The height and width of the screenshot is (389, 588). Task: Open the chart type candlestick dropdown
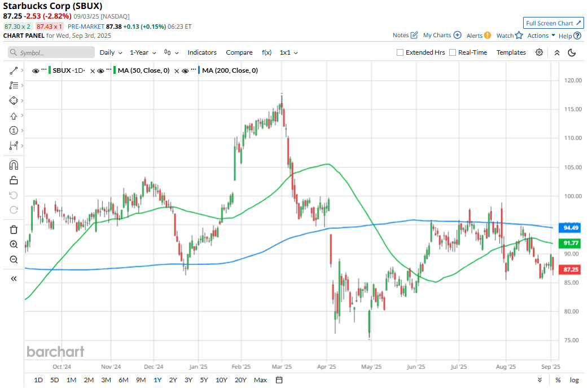pyautogui.click(x=172, y=52)
